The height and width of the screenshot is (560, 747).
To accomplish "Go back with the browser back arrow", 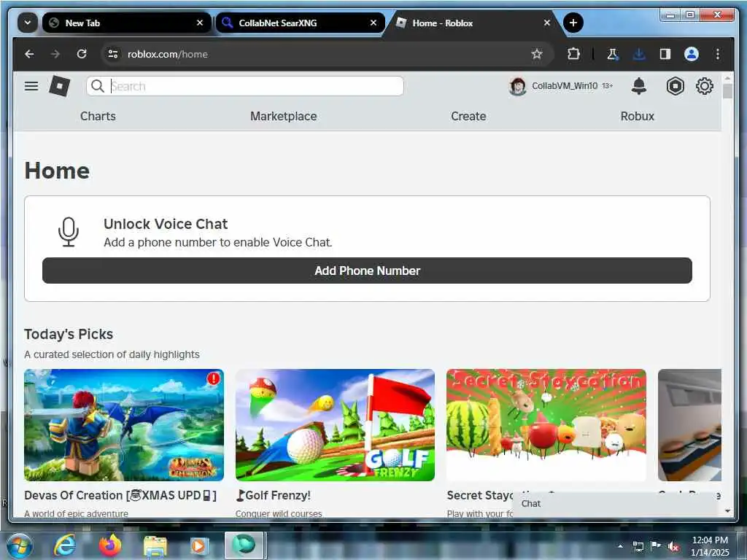I will 29,54.
